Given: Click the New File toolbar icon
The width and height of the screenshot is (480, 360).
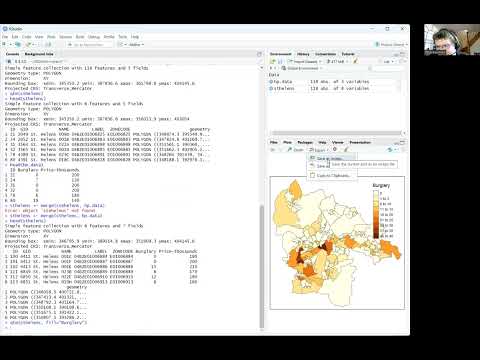Looking at the screenshot, I should point(5,44).
